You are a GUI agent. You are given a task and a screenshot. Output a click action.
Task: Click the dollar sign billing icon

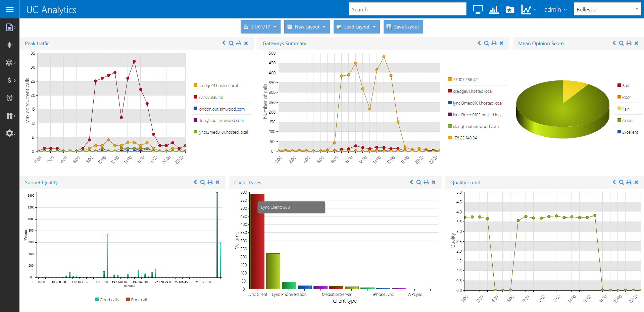pyautogui.click(x=10, y=80)
